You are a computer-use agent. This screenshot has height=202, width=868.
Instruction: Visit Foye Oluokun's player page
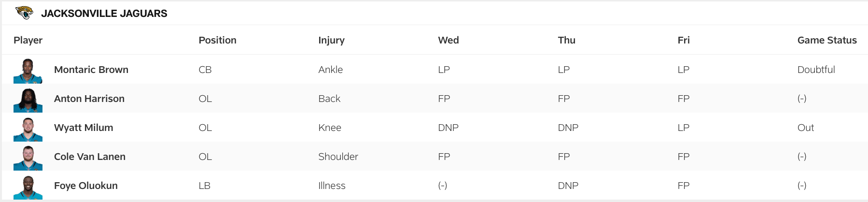point(86,186)
